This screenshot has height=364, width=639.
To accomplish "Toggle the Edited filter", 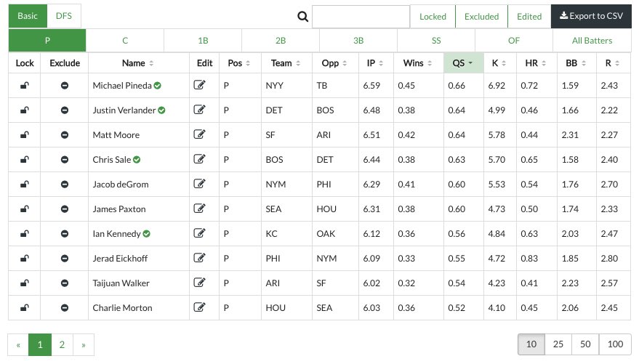I will coord(529,17).
